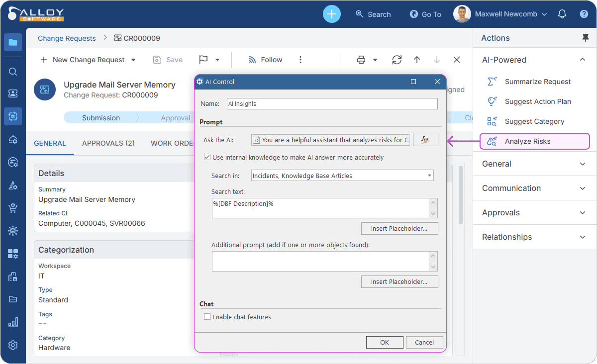Click OK in AI Control dialog
This screenshot has width=597, height=364.
point(385,342)
